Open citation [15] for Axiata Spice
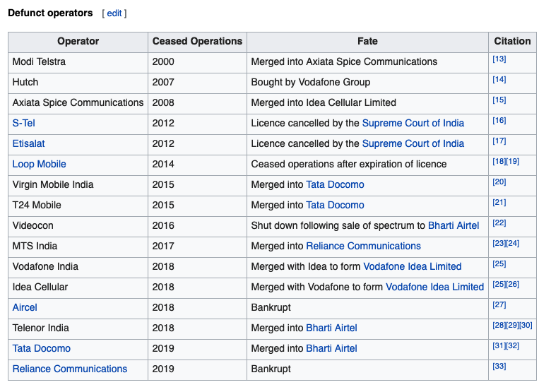 [x=499, y=100]
